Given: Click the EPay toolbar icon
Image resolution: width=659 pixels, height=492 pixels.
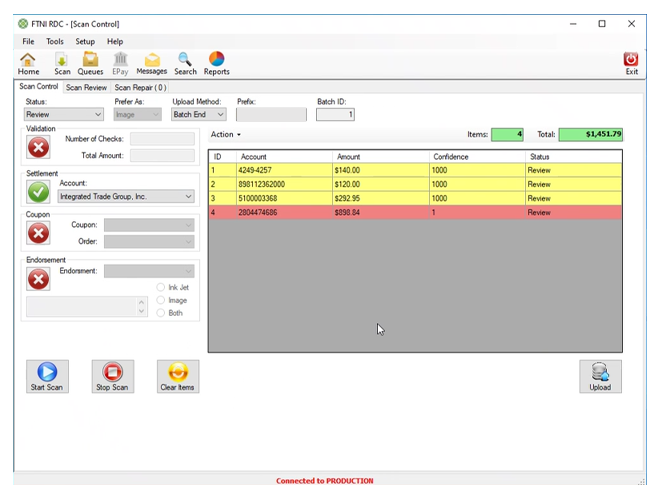Looking at the screenshot, I should [120, 64].
